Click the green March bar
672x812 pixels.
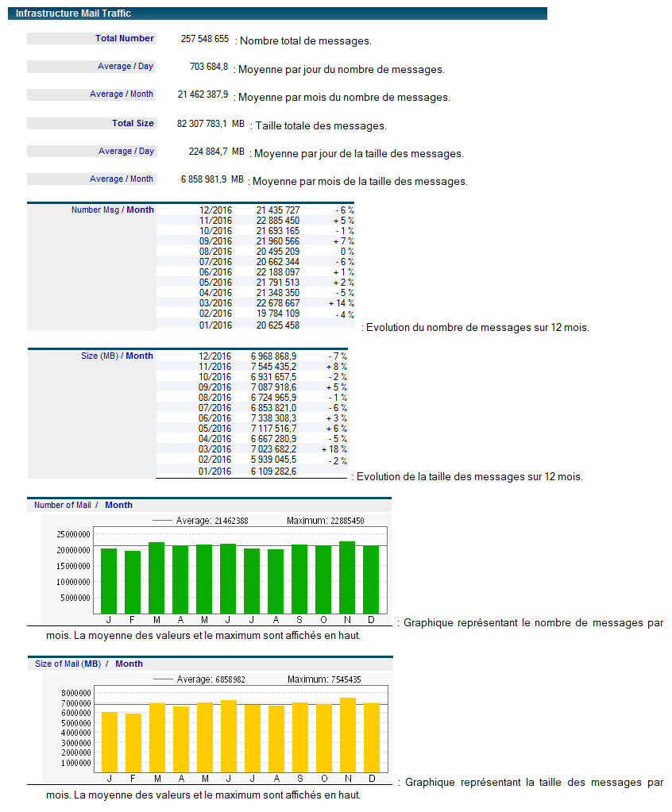click(x=156, y=578)
